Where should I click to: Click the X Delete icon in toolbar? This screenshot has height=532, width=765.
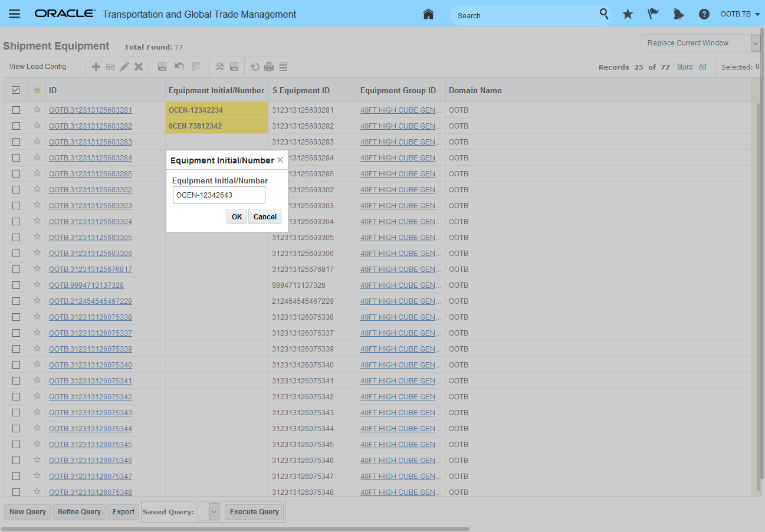click(139, 67)
